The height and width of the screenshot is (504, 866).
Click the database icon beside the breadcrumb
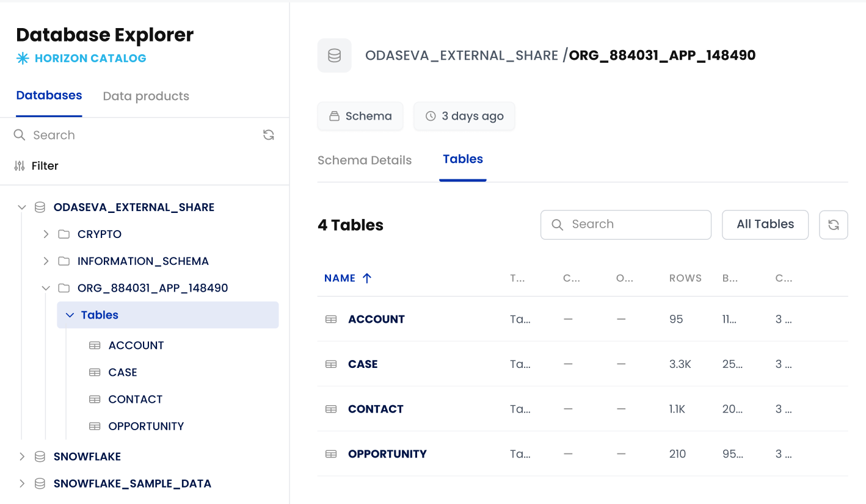click(334, 56)
